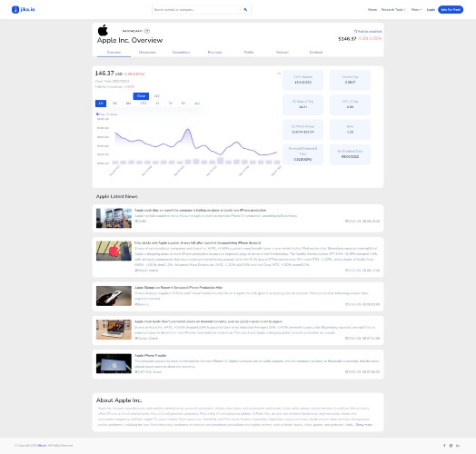The height and width of the screenshot is (454, 476).
Task: Click the PE Ratio (TTM) card
Action: [x=302, y=104]
